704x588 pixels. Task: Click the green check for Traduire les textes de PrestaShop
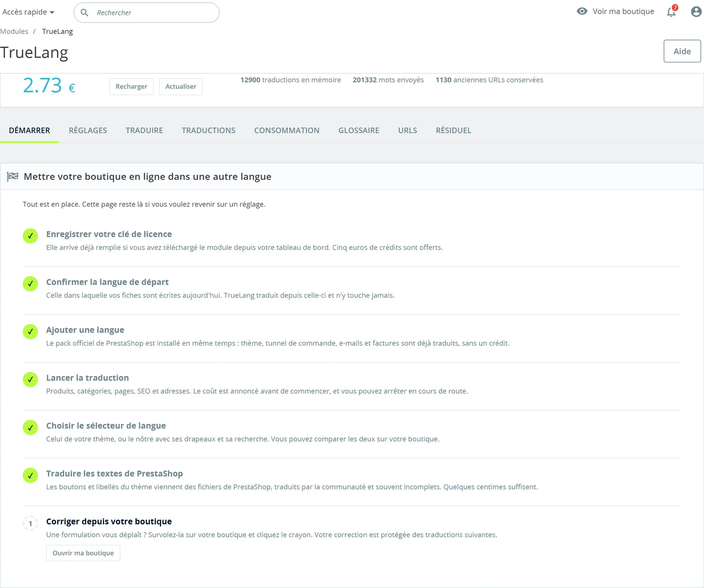pyautogui.click(x=30, y=475)
